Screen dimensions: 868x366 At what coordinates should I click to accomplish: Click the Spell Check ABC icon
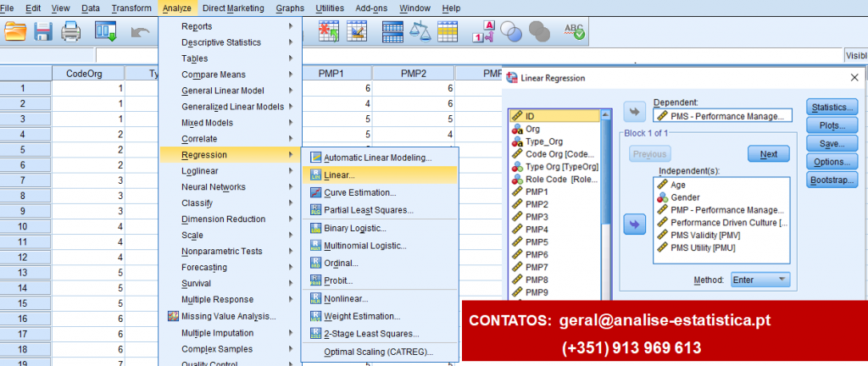pos(574,31)
